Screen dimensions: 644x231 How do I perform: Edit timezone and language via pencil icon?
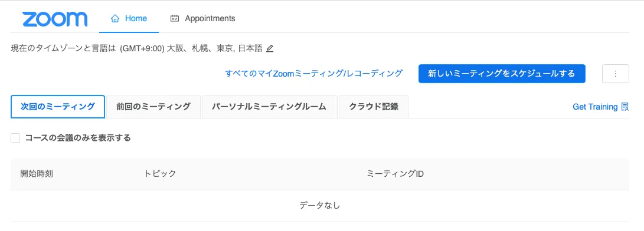point(269,49)
